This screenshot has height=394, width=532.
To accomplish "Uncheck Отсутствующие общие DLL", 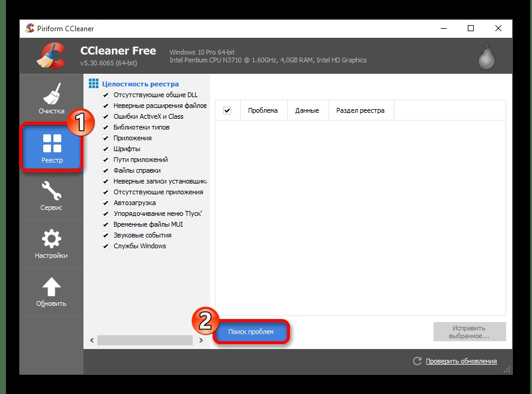I will pyautogui.click(x=106, y=95).
